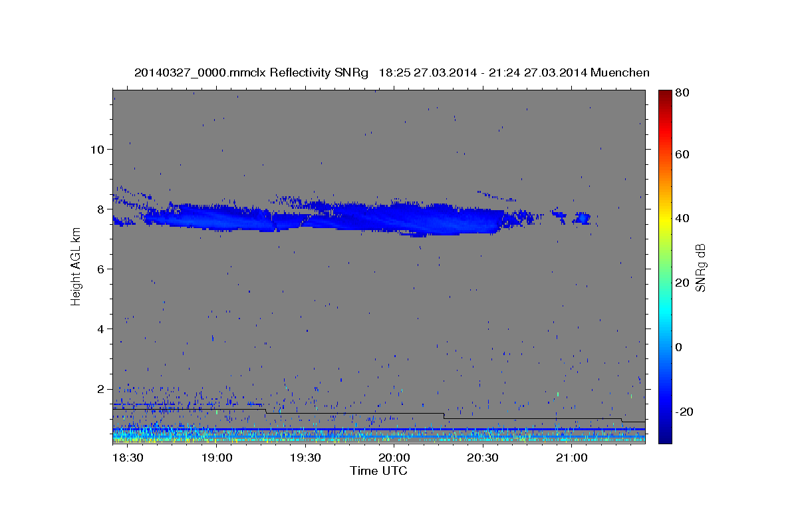The height and width of the screenshot is (532, 798).
Task: Click the colorbar value 60
Action: click(x=682, y=154)
